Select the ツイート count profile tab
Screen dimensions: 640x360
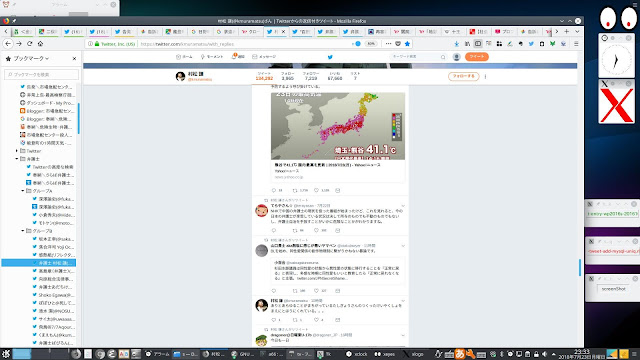pos(264,76)
